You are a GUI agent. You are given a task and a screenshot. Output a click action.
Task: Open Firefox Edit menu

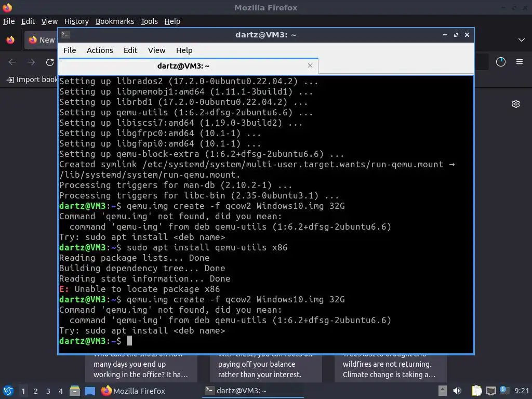(28, 21)
